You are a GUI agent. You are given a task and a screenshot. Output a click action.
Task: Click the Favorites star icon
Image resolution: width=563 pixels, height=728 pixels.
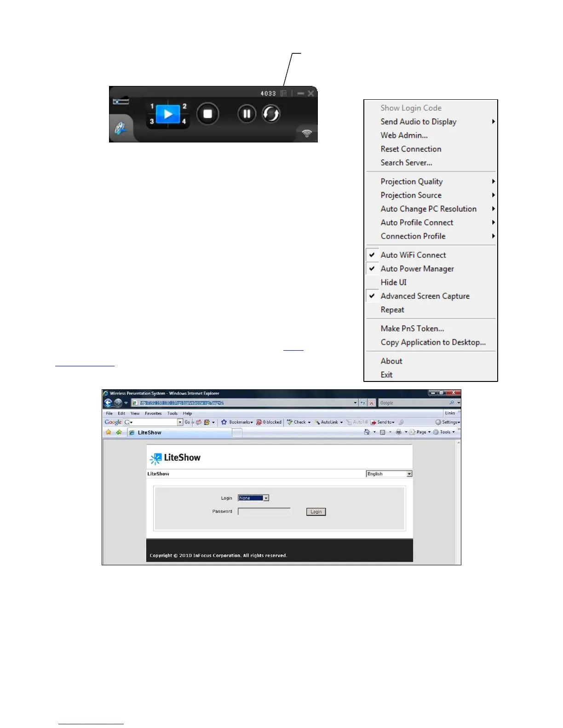tap(109, 432)
